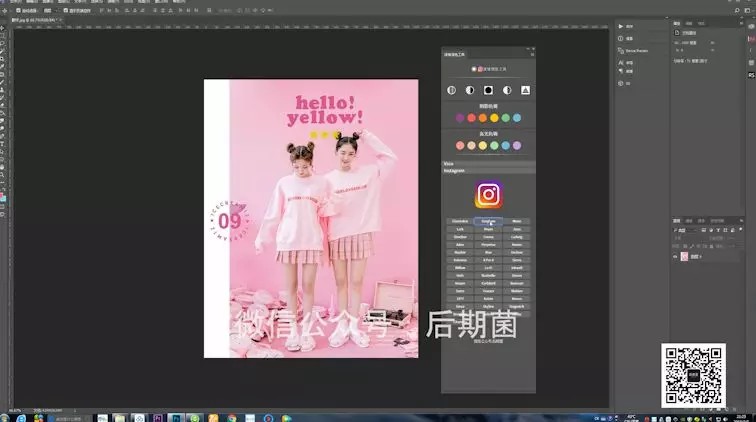Select the layer thumbnail in Layers panel
This screenshot has width=756, height=422.
tap(685, 256)
